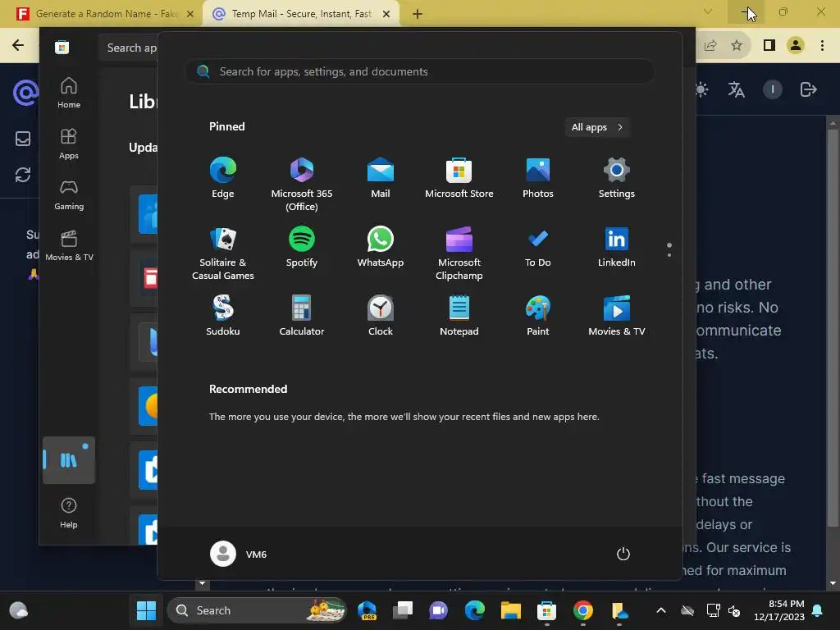Viewport: 840px width, 630px height.
Task: Click the Temp Mail page scrollbar
Action: coord(833,327)
